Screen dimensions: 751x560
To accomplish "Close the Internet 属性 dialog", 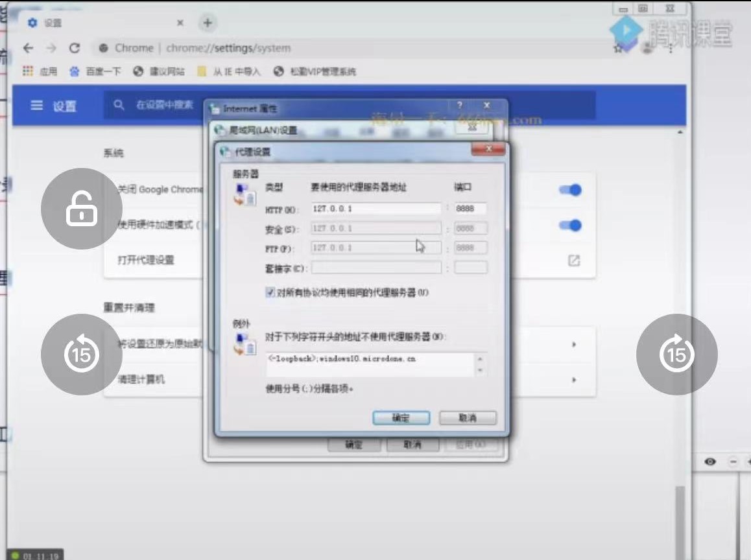I will pyautogui.click(x=486, y=105).
